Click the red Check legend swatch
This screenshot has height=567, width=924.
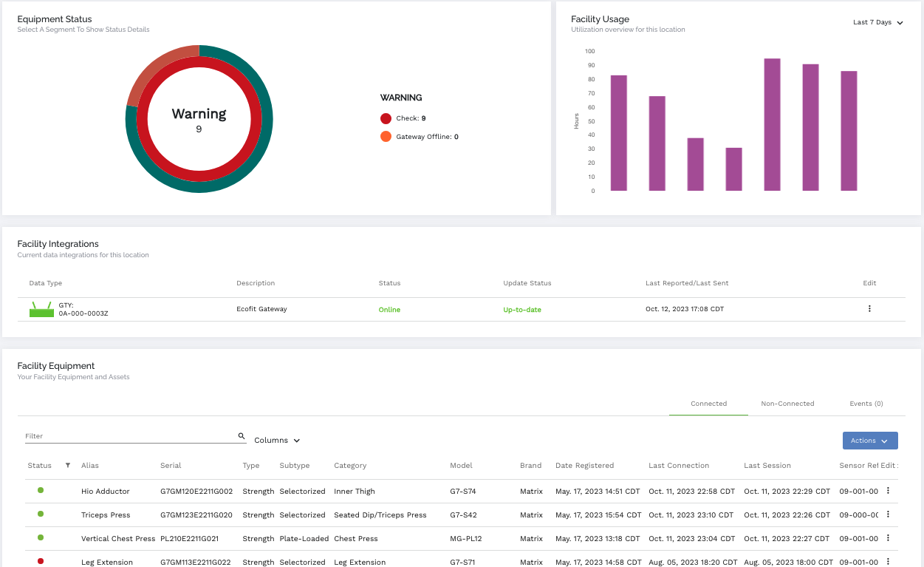pyautogui.click(x=386, y=118)
